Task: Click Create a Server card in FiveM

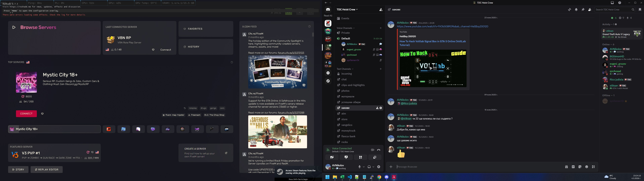Action: 206,153
